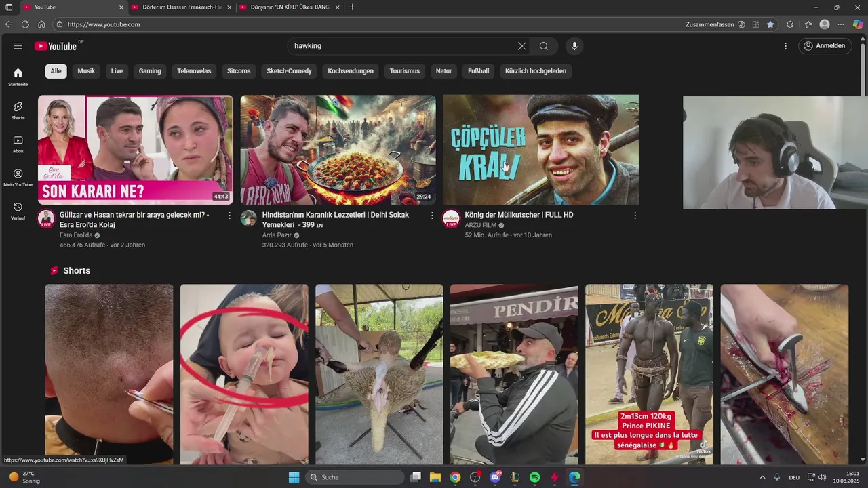Select the Live filter chip
Image resolution: width=868 pixels, height=488 pixels.
(117, 71)
